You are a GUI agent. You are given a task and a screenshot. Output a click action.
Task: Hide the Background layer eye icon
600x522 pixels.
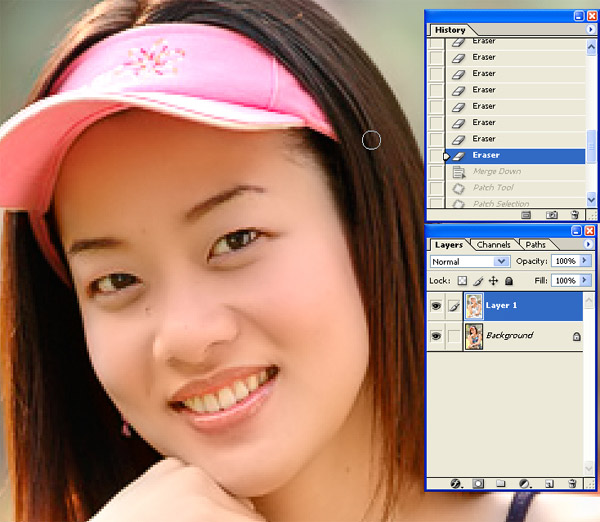tap(436, 336)
